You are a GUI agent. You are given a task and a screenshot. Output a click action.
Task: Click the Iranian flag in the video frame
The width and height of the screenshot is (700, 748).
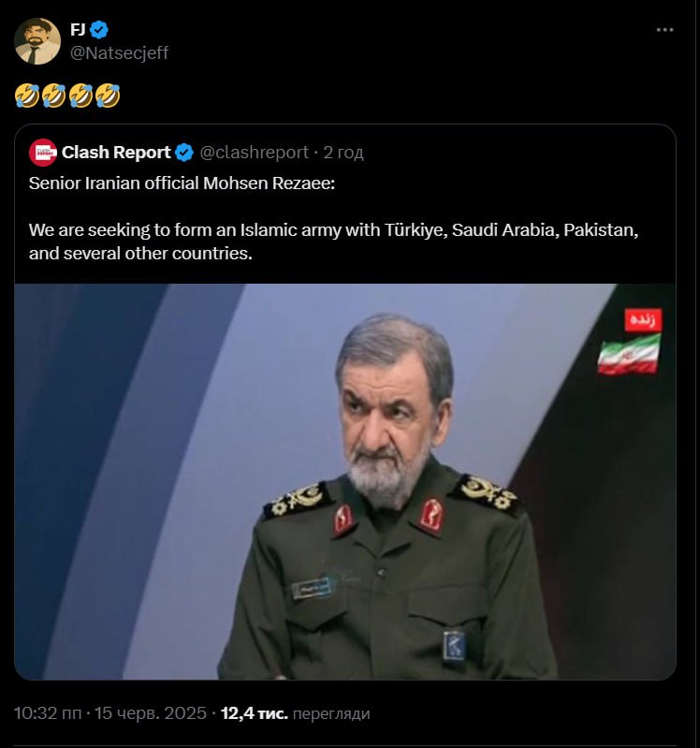[629, 355]
